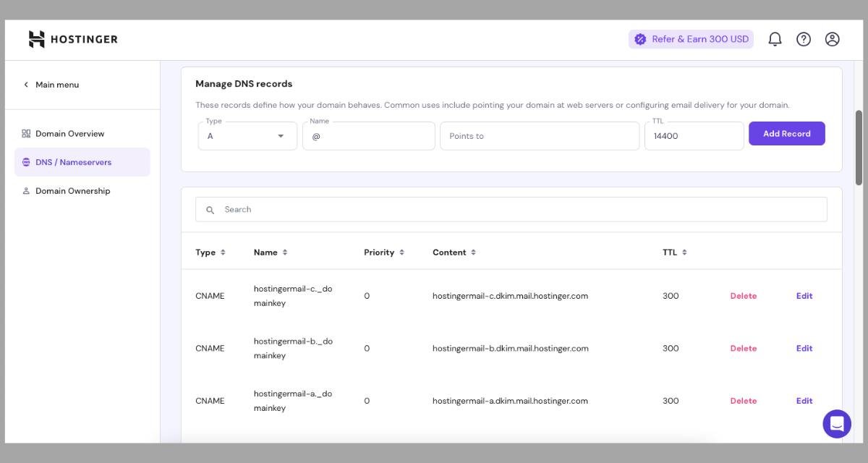The image size is (868, 463).
Task: Delete the hostingermail-b CNAME record
Action: (744, 349)
